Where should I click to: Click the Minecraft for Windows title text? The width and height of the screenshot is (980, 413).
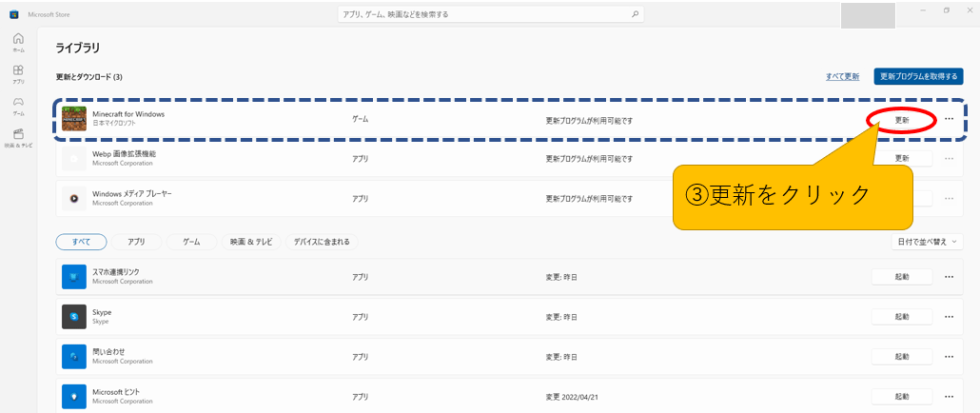(128, 114)
